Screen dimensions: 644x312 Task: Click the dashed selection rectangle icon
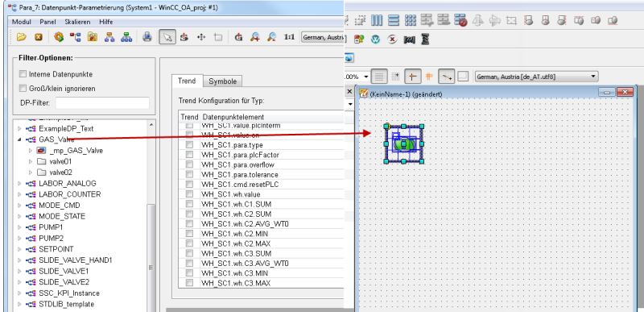click(360, 20)
